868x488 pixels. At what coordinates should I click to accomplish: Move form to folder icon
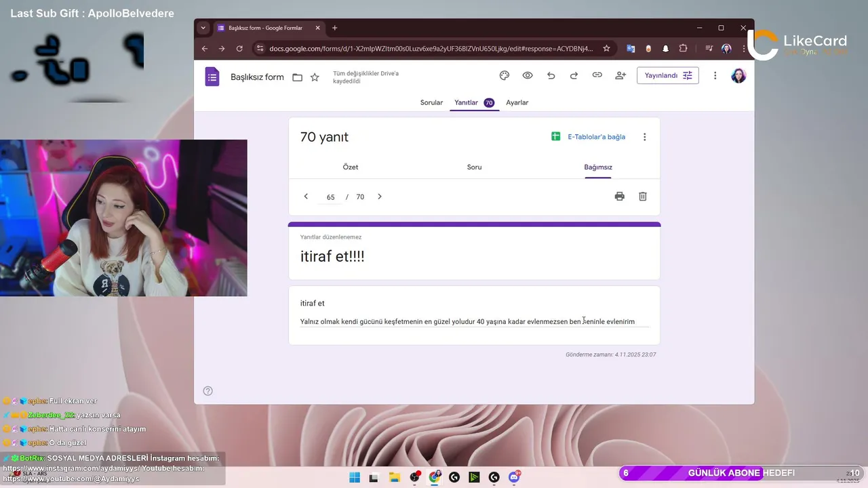click(297, 77)
